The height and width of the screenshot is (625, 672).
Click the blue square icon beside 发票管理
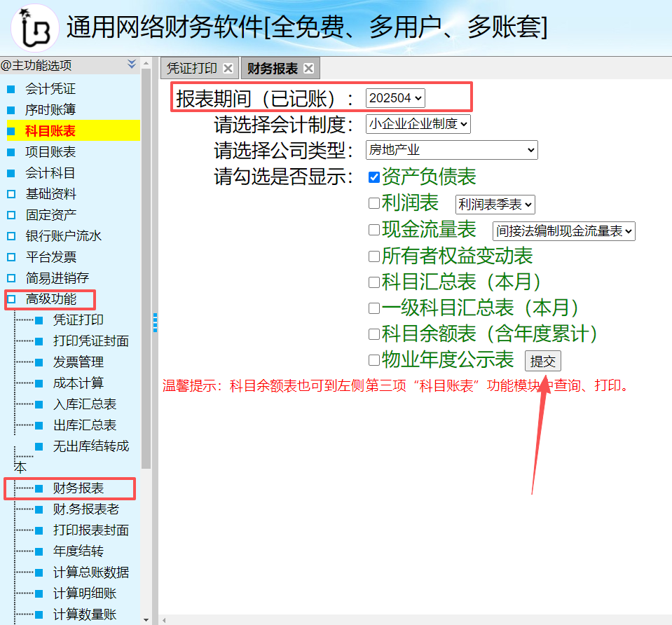(x=39, y=362)
